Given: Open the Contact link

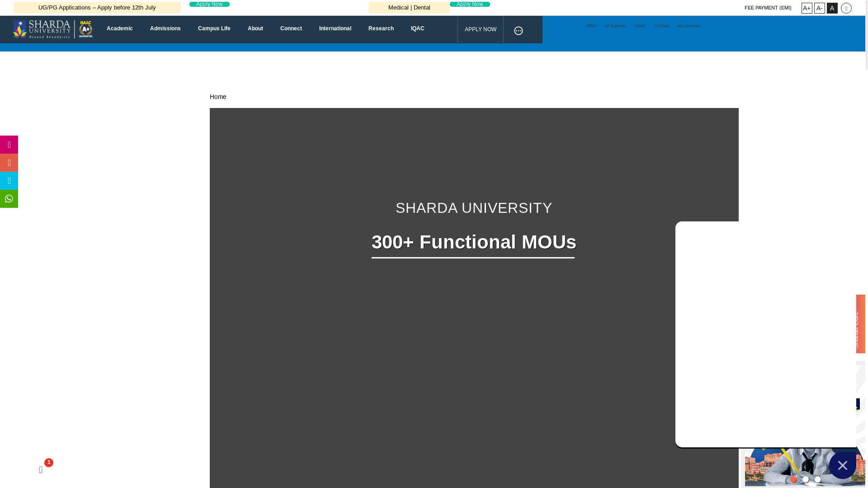Looking at the screenshot, I should tap(661, 26).
